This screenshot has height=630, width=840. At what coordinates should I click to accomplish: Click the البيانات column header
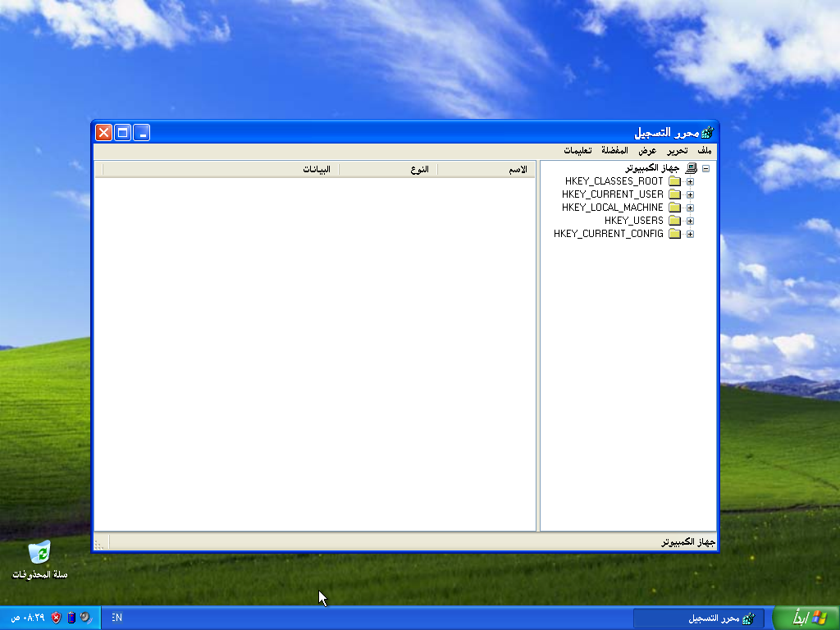coord(221,169)
